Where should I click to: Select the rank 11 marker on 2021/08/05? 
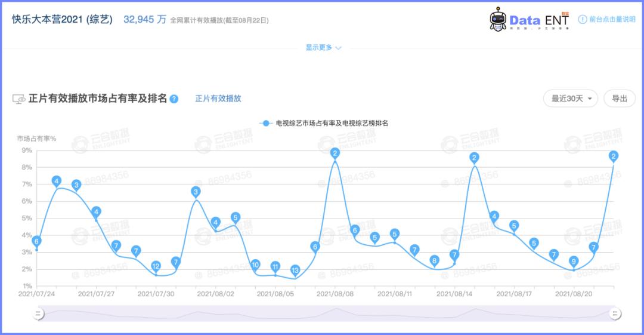pos(275,267)
